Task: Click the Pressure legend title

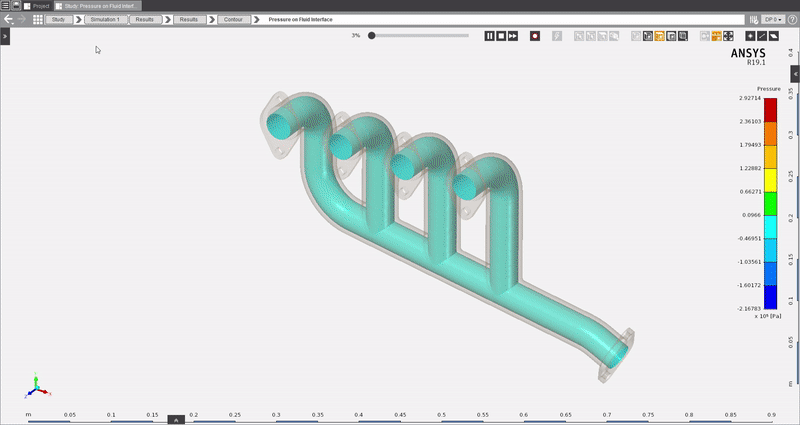Action: point(768,89)
